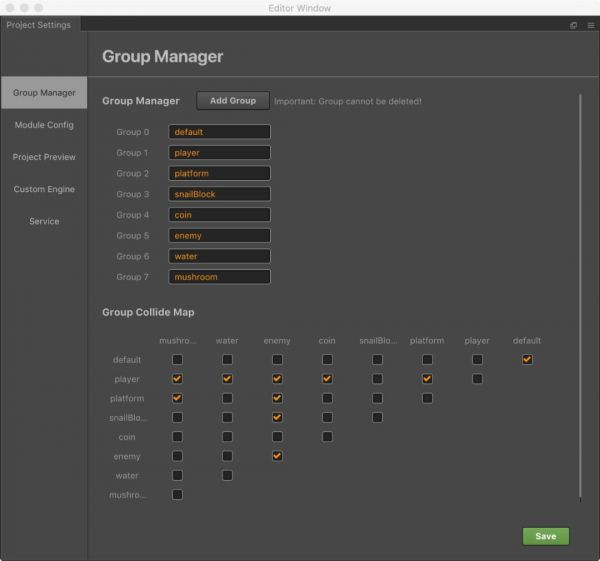Image resolution: width=600 pixels, height=561 pixels.
Task: Open the Group Manager sidebar tab
Action: pos(44,93)
